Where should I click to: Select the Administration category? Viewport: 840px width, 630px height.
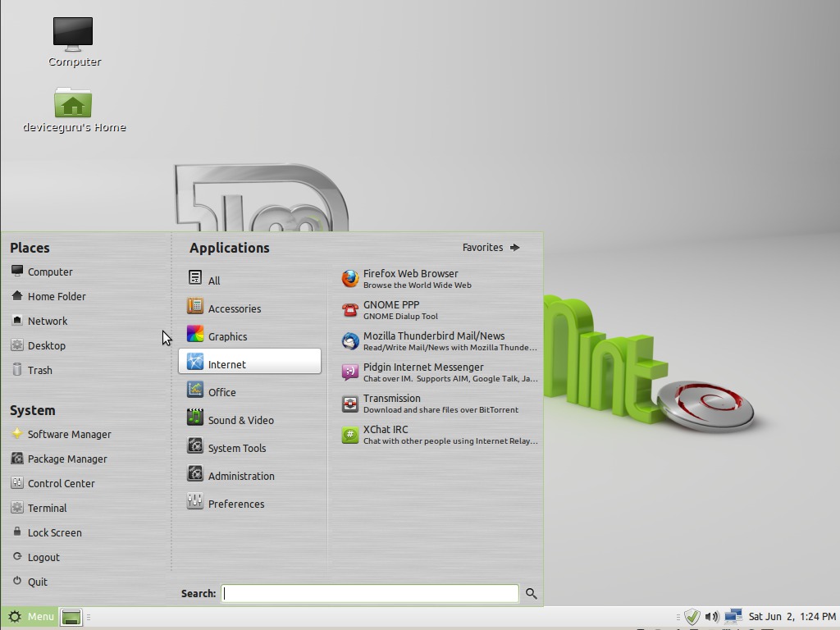pos(249,475)
